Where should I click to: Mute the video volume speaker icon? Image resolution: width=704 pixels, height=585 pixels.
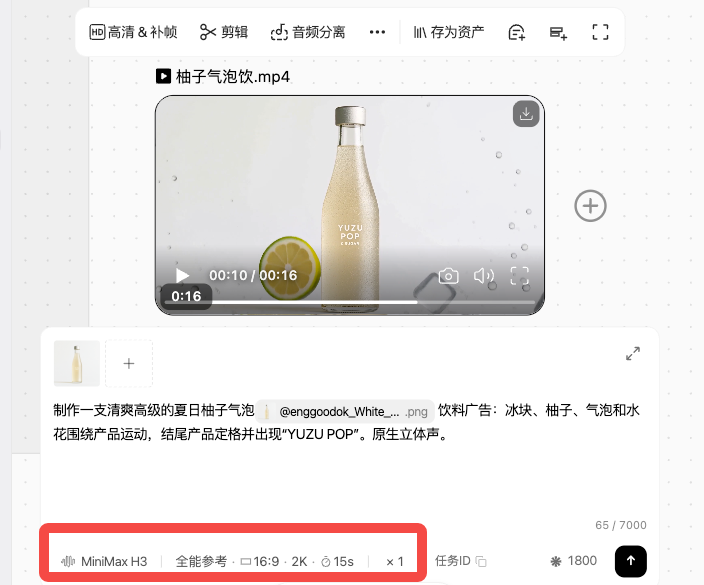pos(484,276)
